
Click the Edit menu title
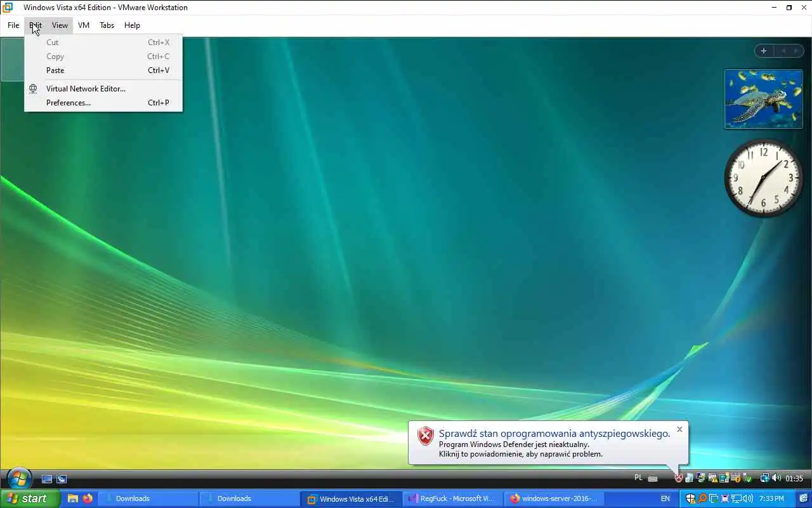[x=36, y=25]
